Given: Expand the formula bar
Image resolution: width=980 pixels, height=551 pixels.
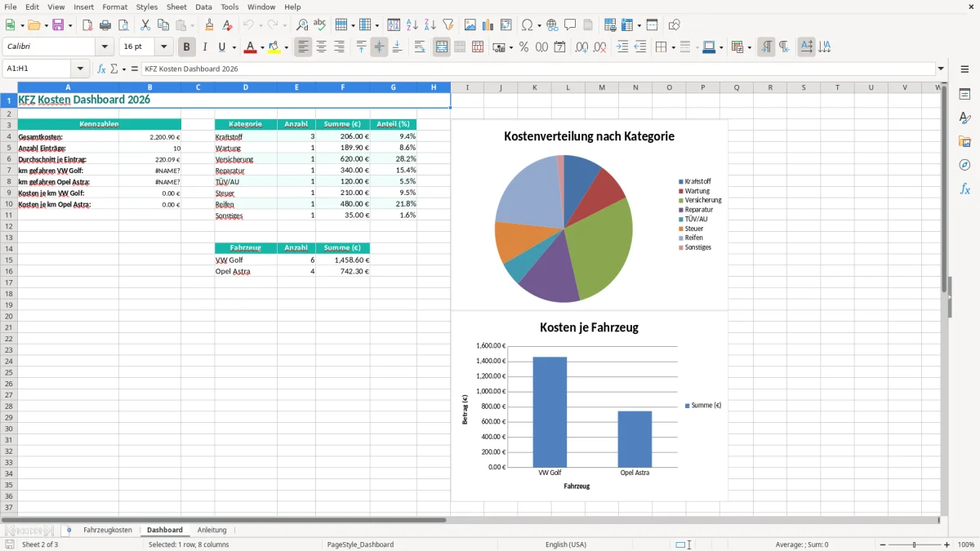Looking at the screenshot, I should 941,69.
